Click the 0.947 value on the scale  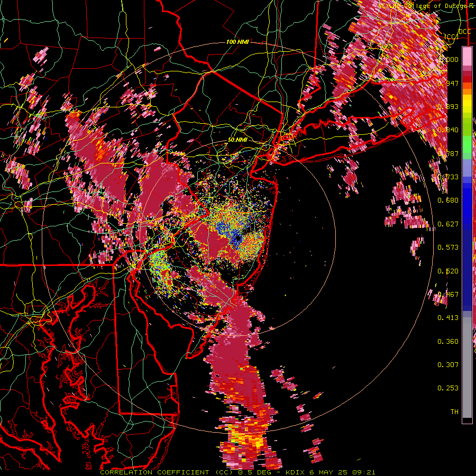[448, 83]
